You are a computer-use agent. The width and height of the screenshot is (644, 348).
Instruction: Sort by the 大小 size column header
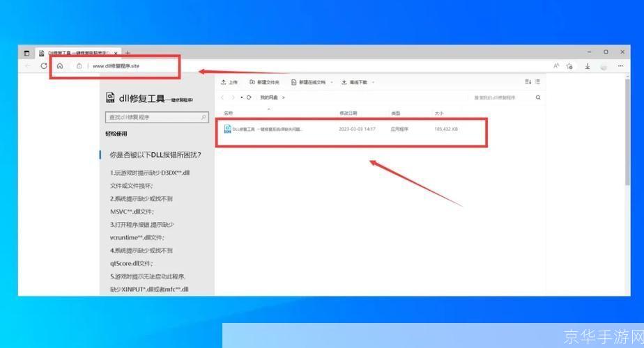pos(439,113)
